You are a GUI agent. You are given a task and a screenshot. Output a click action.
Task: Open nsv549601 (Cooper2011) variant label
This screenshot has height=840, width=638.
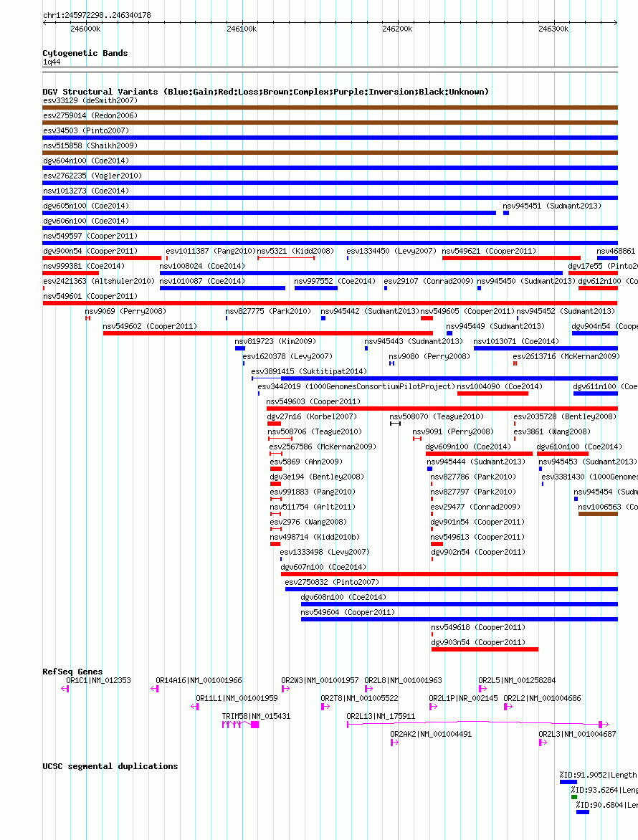click(90, 296)
